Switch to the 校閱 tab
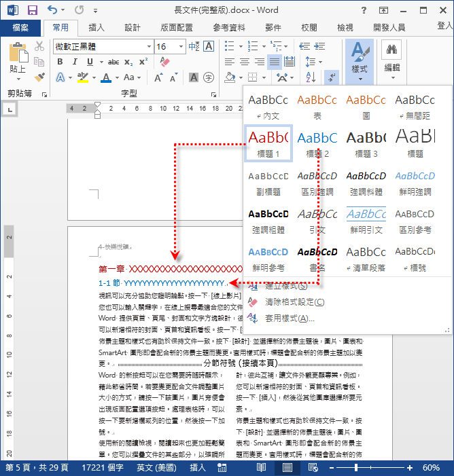 (309, 28)
